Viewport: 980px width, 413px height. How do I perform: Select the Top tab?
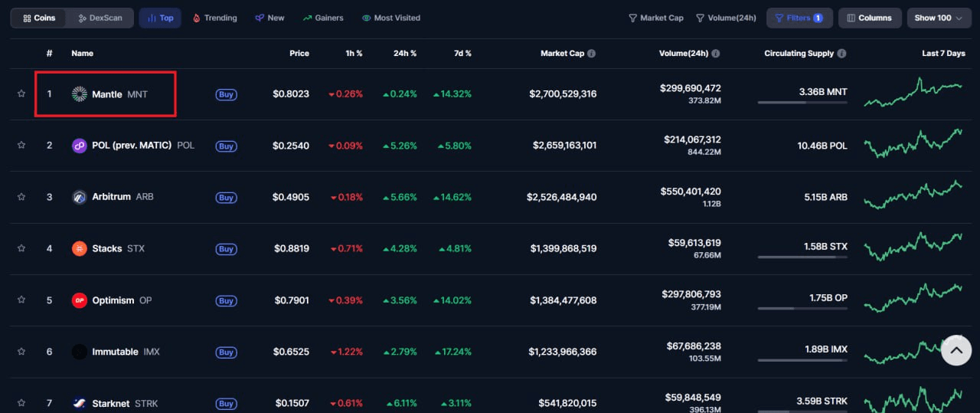(x=160, y=18)
